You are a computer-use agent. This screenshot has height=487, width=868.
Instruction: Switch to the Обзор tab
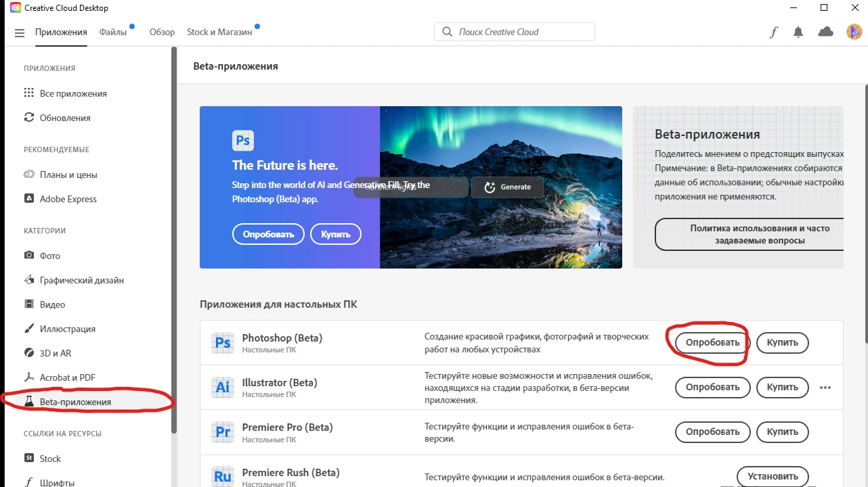[162, 32]
